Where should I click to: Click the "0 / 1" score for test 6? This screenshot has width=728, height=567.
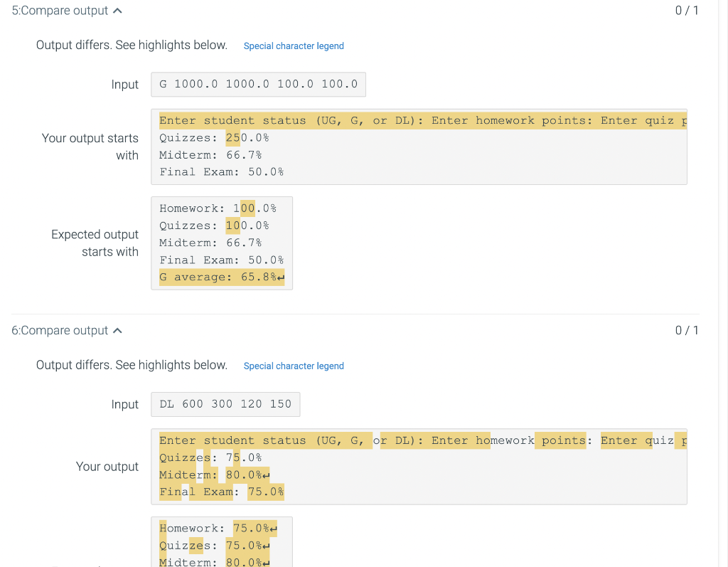click(x=687, y=330)
